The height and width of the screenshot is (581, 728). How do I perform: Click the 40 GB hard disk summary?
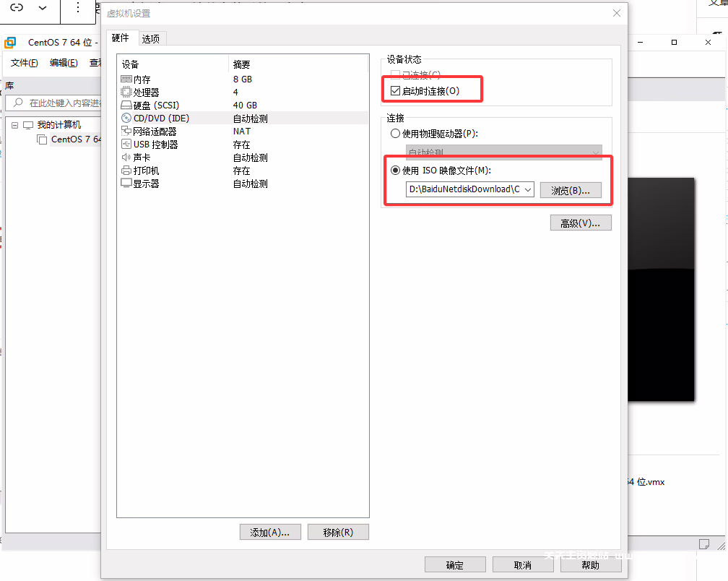(x=245, y=105)
